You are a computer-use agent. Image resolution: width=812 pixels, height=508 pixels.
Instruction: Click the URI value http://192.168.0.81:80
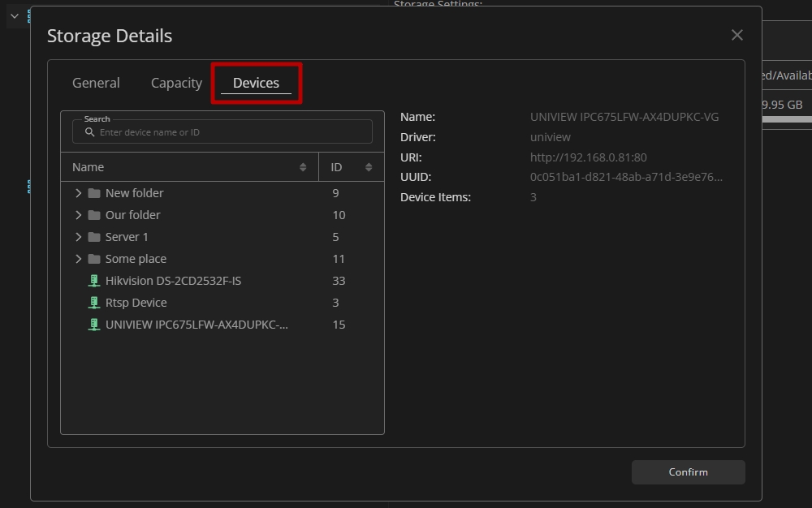588,157
